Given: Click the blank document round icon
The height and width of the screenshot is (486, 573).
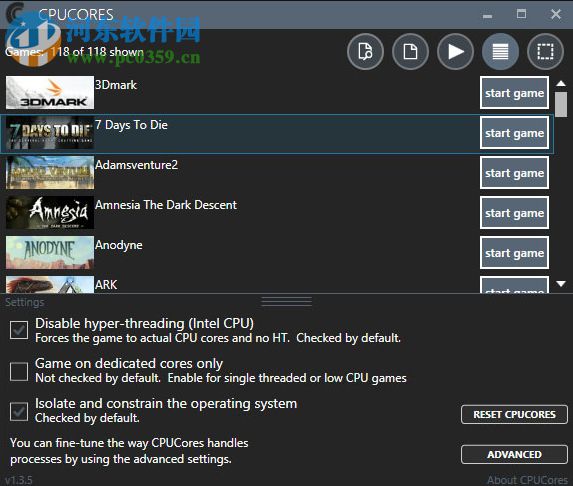Looking at the screenshot, I should pyautogui.click(x=410, y=52).
